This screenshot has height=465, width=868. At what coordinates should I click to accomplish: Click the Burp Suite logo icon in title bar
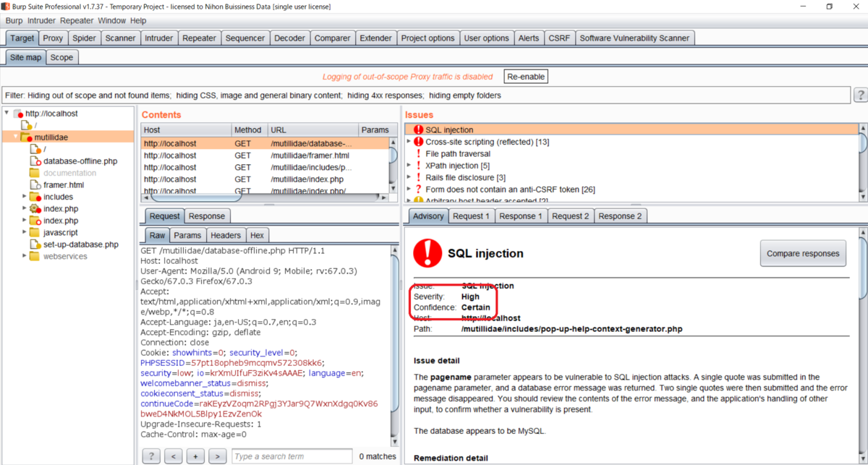click(6, 7)
